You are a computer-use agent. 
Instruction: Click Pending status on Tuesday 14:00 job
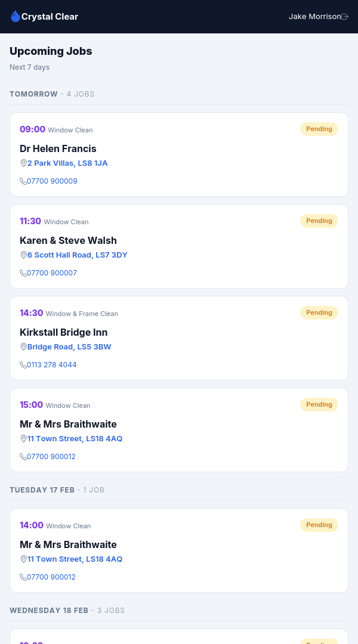click(x=319, y=525)
